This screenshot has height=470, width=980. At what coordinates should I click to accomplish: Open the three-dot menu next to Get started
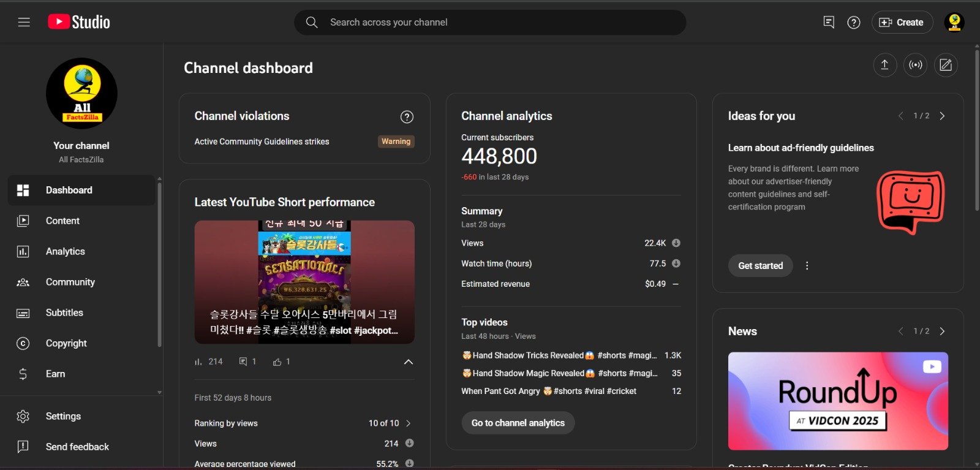(807, 265)
